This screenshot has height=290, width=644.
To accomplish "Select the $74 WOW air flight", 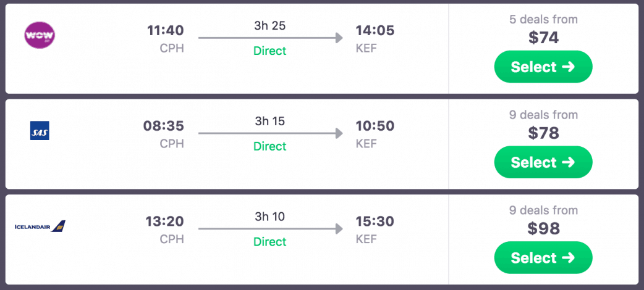I will (x=543, y=67).
